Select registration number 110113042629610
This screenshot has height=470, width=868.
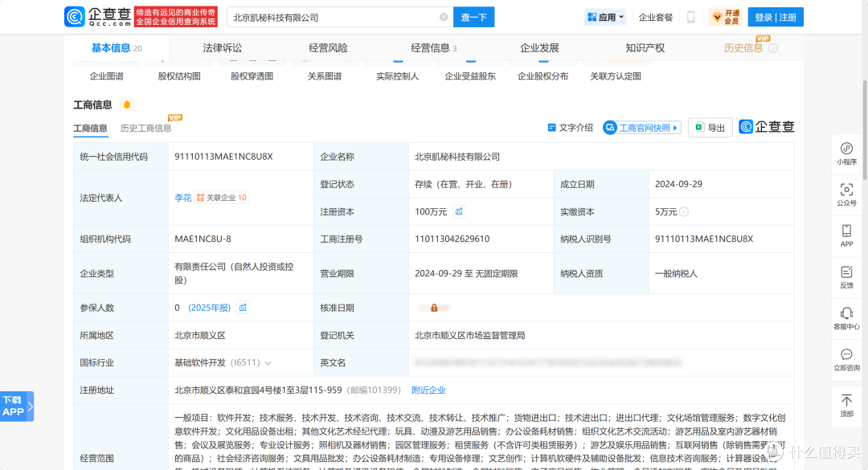coord(452,239)
